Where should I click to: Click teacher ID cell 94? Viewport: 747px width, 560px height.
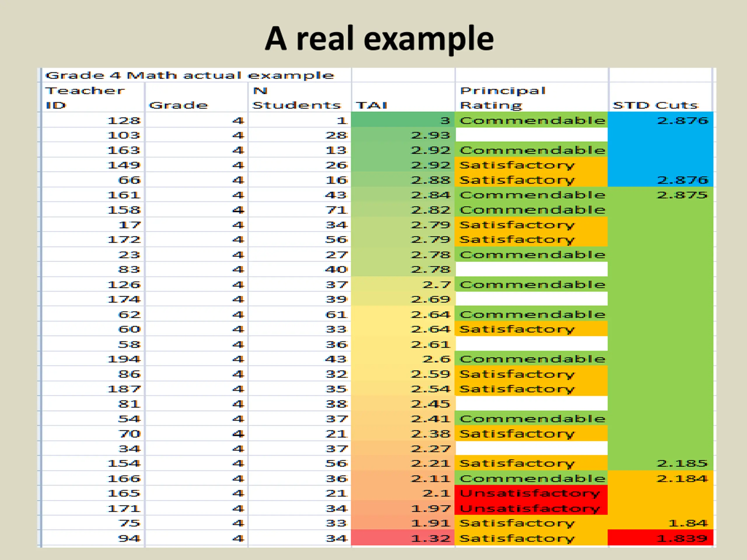(x=93, y=538)
